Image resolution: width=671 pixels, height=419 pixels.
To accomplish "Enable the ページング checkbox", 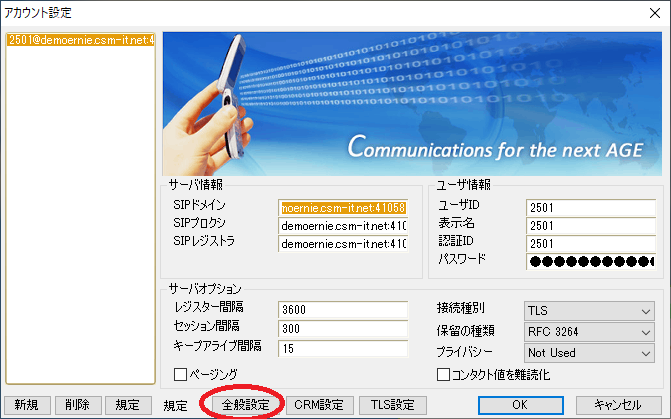I will coord(180,374).
